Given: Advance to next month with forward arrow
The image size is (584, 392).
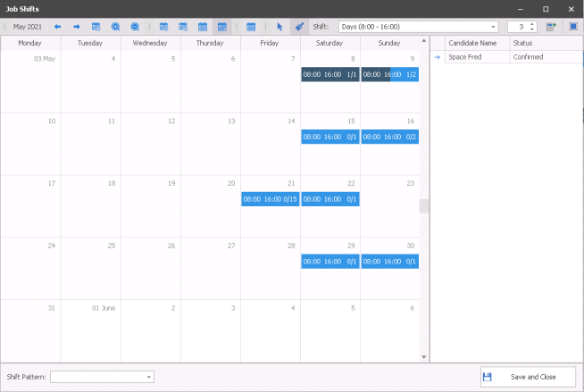Looking at the screenshot, I should point(77,27).
